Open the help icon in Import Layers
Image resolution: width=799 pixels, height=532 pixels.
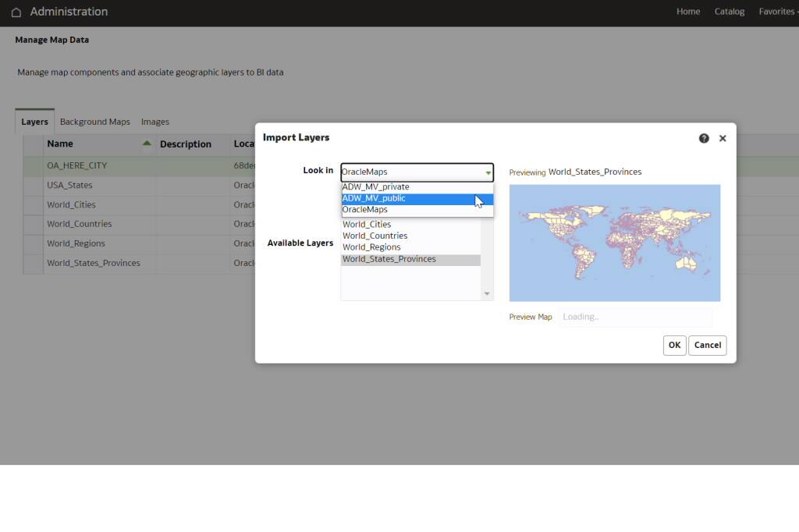click(704, 138)
